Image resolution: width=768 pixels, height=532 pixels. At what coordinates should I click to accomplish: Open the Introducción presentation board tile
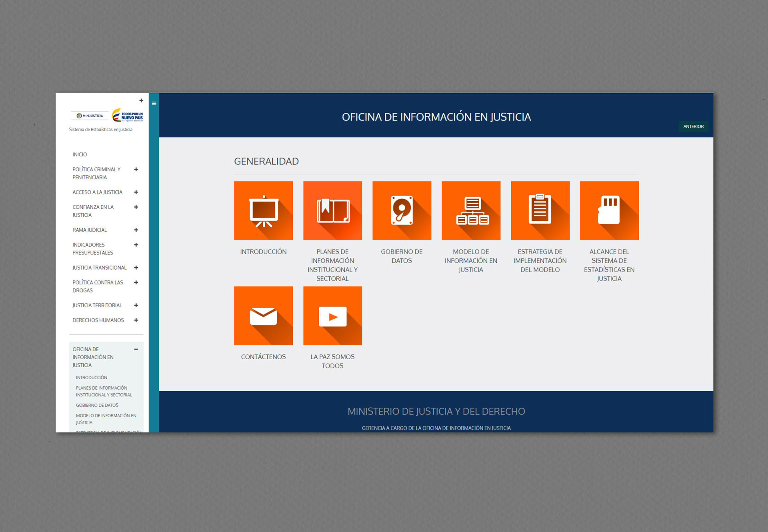263,210
